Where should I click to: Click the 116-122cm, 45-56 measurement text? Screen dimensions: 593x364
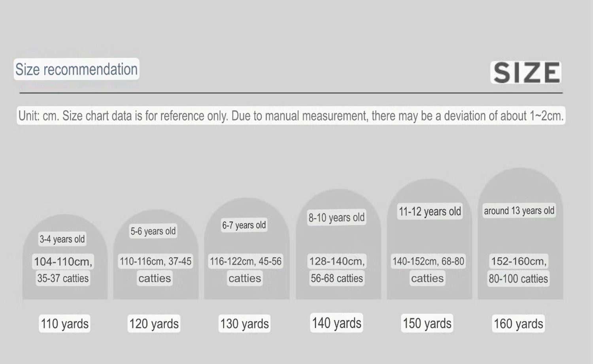click(x=246, y=261)
